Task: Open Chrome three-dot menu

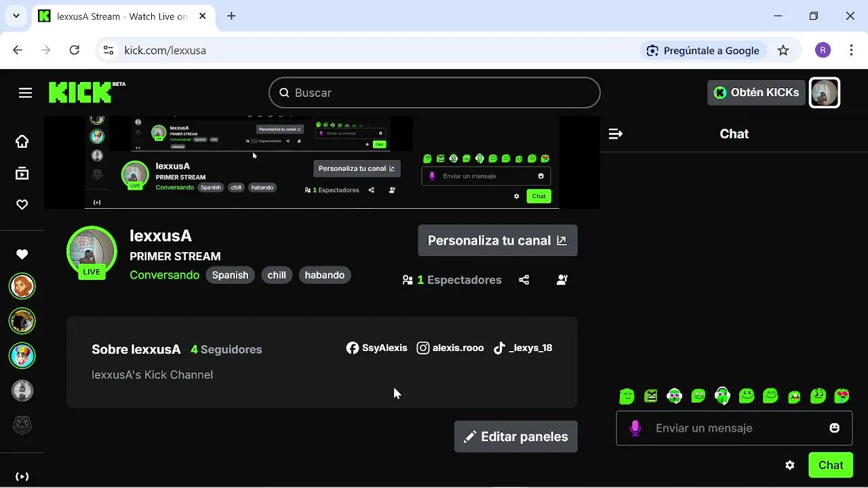Action: point(851,50)
